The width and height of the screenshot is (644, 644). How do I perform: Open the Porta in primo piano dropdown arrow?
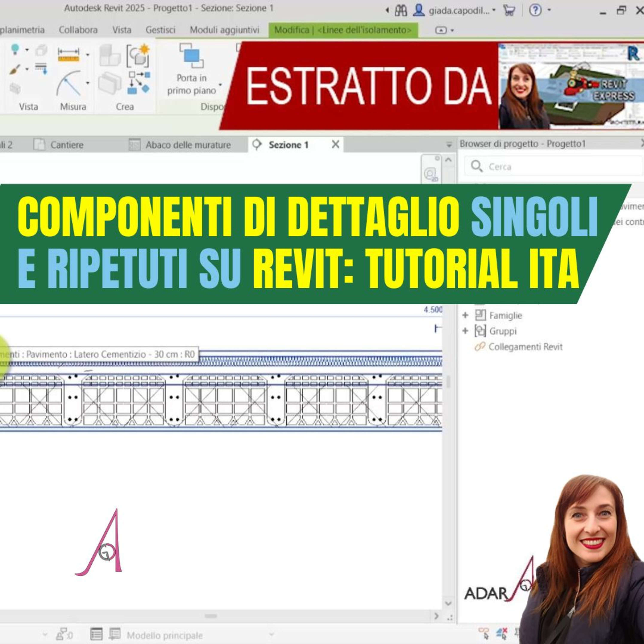coord(220,85)
